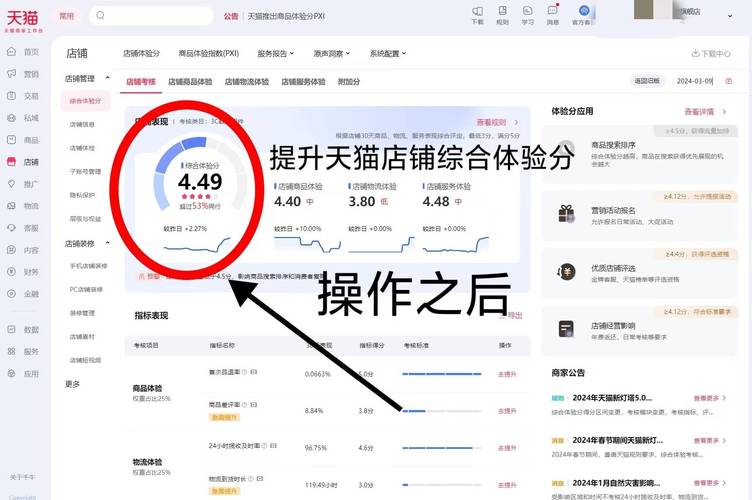Click the date field 2024-03-09
This screenshot has height=500, width=752.
point(695,81)
